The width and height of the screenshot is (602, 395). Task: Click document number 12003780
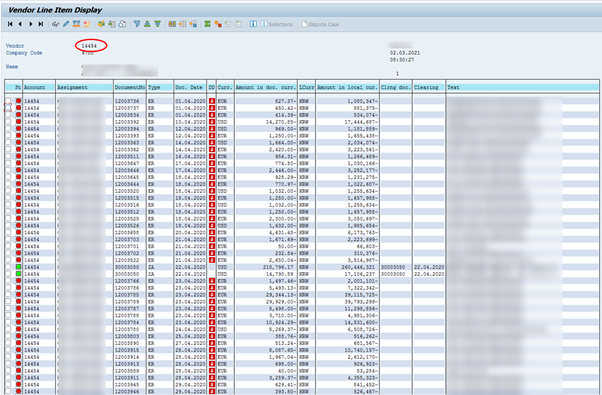127,329
